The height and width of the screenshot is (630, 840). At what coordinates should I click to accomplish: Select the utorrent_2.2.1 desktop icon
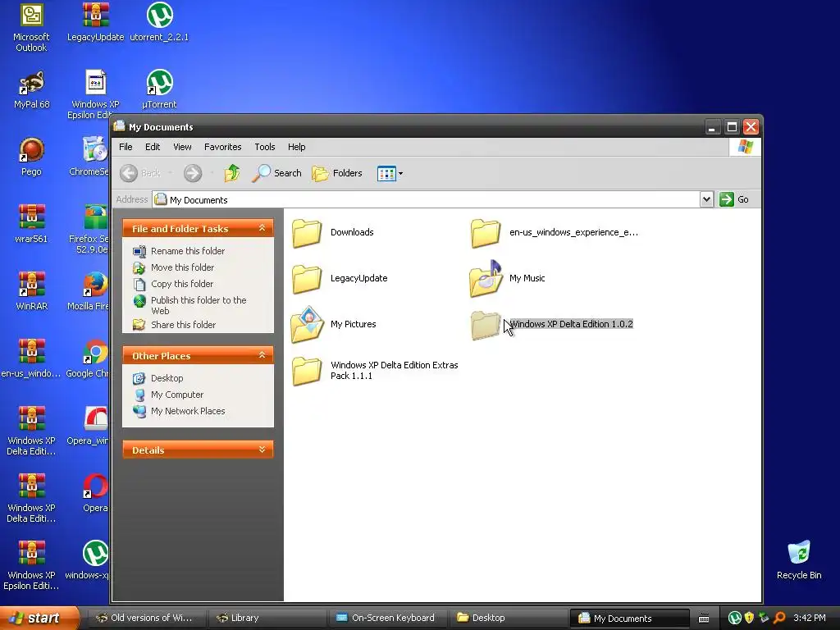coord(160,15)
